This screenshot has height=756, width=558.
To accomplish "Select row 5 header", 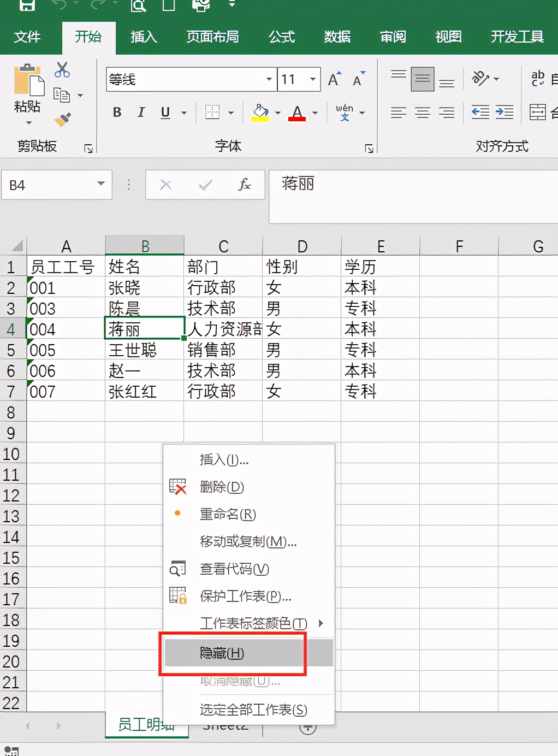I will pyautogui.click(x=11, y=350).
